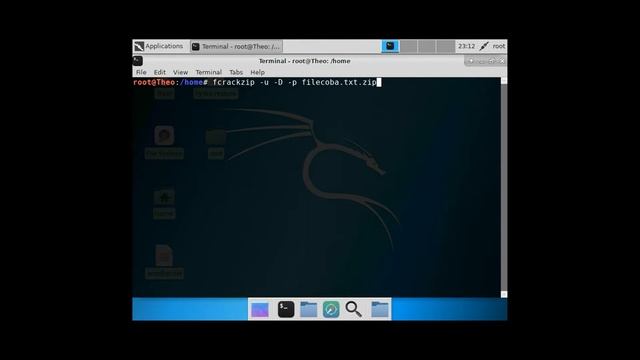This screenshot has height=360, width=640.
Task: Click the fcrackzip command line text
Action: pos(294,82)
